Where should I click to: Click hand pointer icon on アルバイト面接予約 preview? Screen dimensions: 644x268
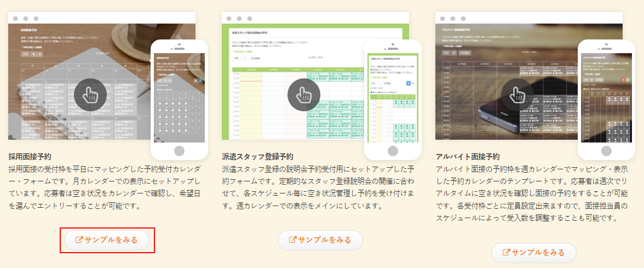(x=517, y=95)
